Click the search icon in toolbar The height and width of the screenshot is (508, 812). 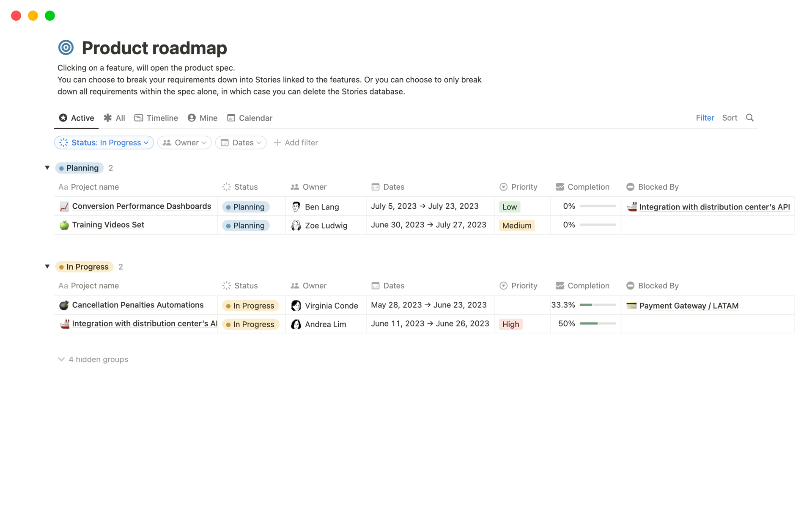[749, 117]
